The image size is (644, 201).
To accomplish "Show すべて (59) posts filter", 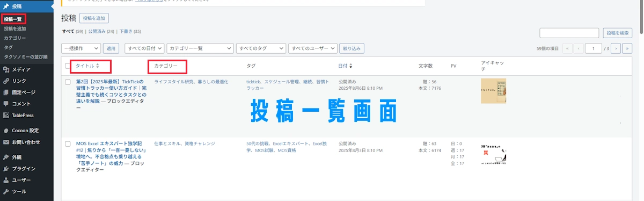I will (72, 32).
